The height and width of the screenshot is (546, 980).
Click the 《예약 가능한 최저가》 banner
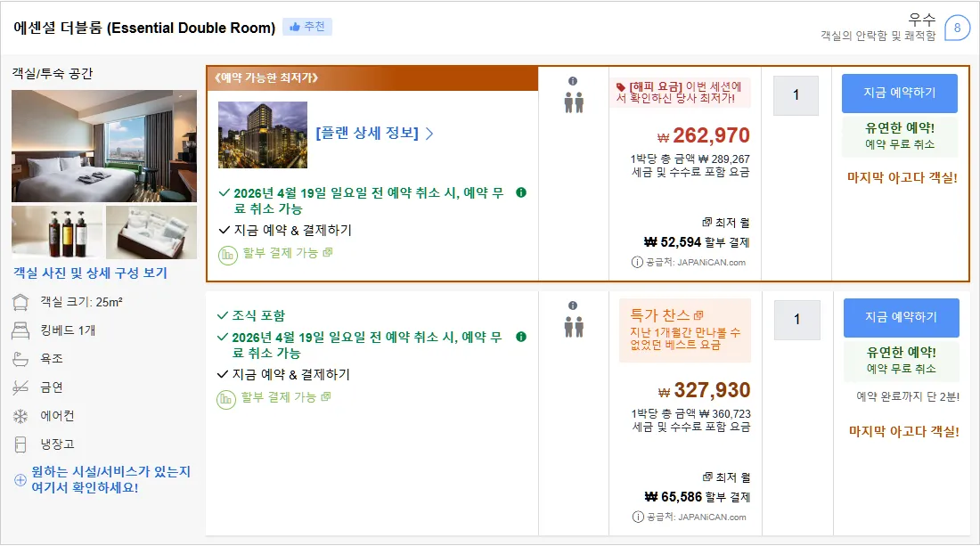click(x=372, y=78)
